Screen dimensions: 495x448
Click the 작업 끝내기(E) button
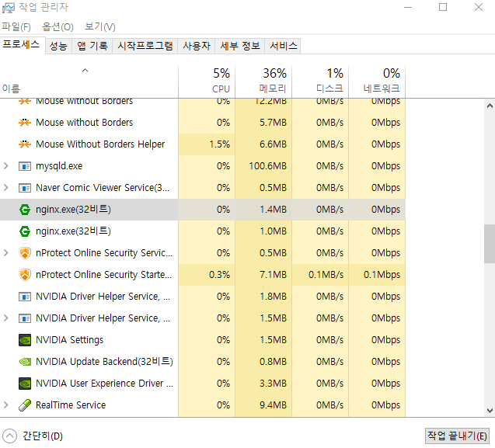pyautogui.click(x=457, y=436)
